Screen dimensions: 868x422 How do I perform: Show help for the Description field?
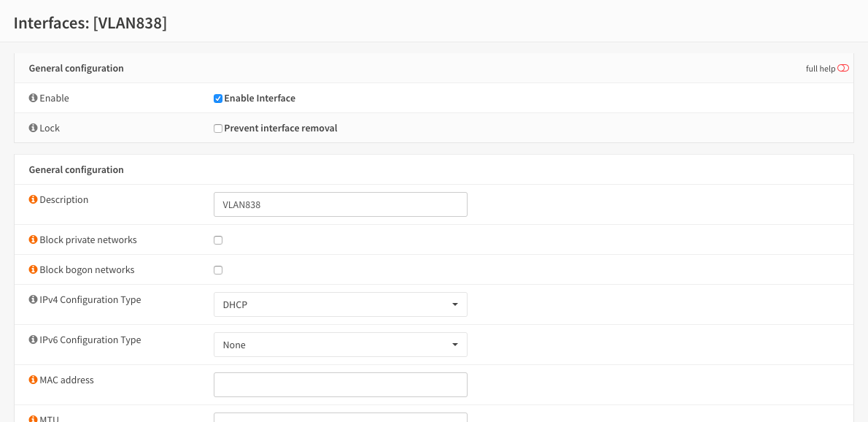33,199
